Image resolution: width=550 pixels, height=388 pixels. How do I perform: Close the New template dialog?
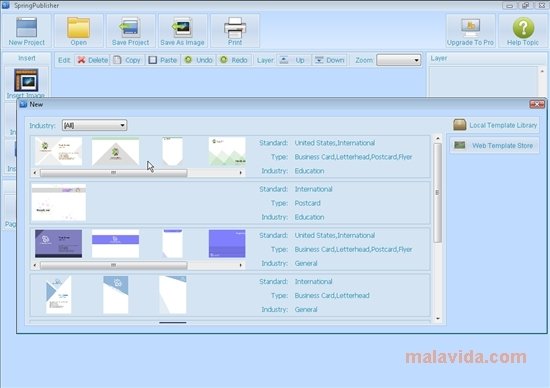537,104
